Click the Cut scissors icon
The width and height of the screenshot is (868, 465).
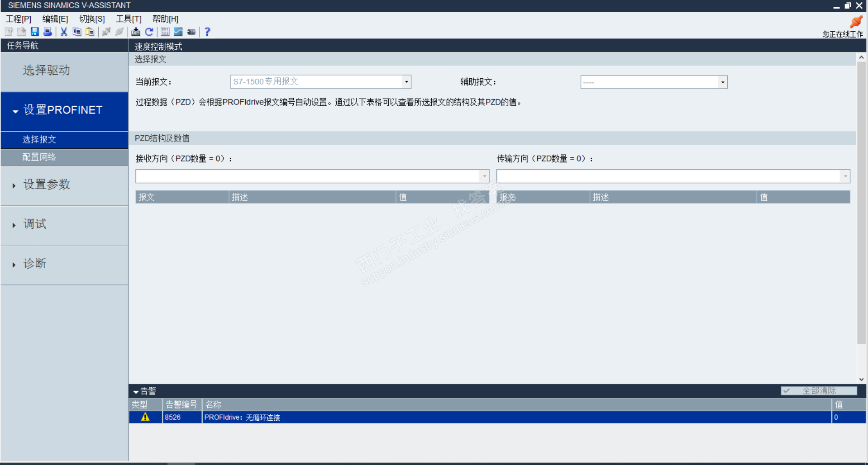64,32
